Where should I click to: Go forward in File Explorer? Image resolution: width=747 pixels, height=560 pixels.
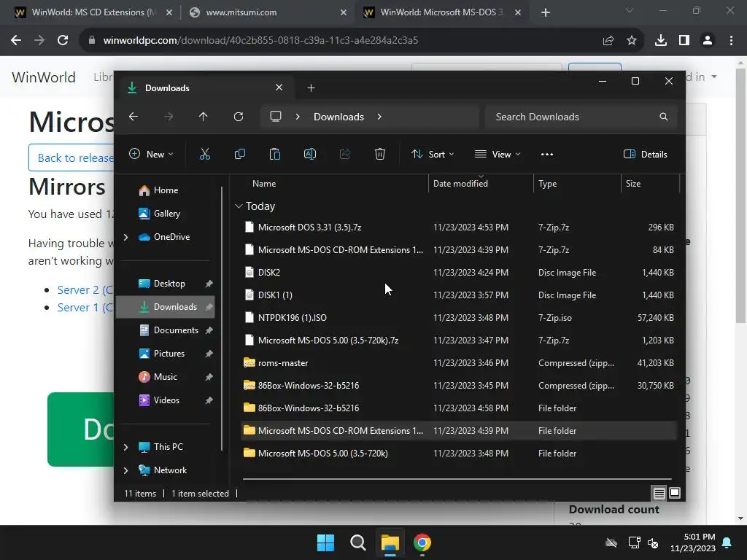169,117
